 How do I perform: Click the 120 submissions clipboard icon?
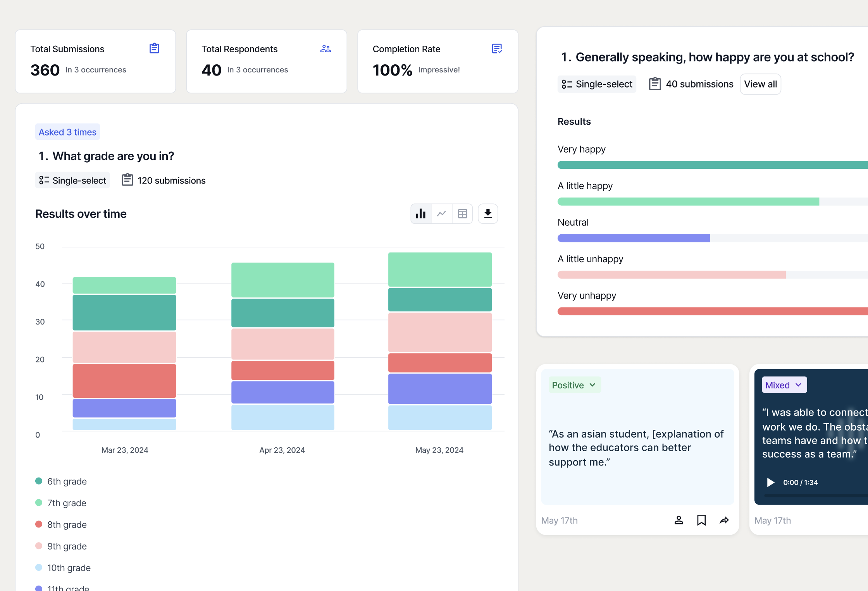(x=127, y=180)
